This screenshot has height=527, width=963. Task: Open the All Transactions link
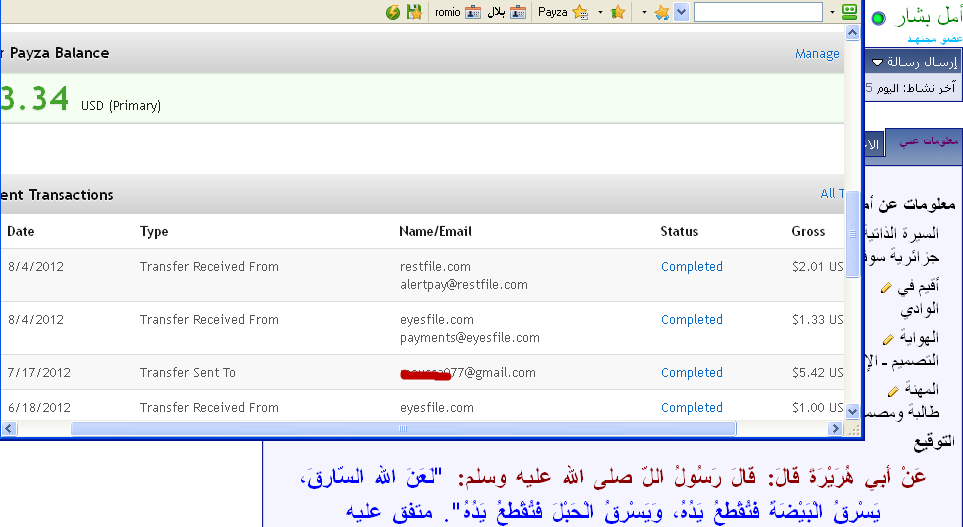pos(832,193)
